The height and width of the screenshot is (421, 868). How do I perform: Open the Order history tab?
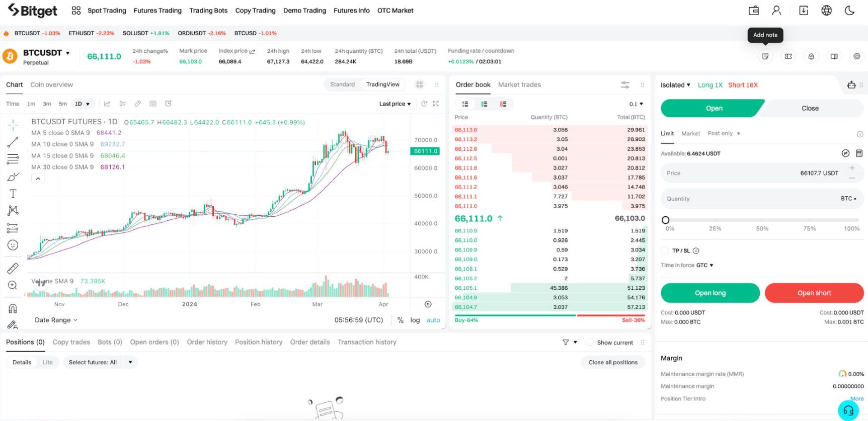pyautogui.click(x=207, y=342)
